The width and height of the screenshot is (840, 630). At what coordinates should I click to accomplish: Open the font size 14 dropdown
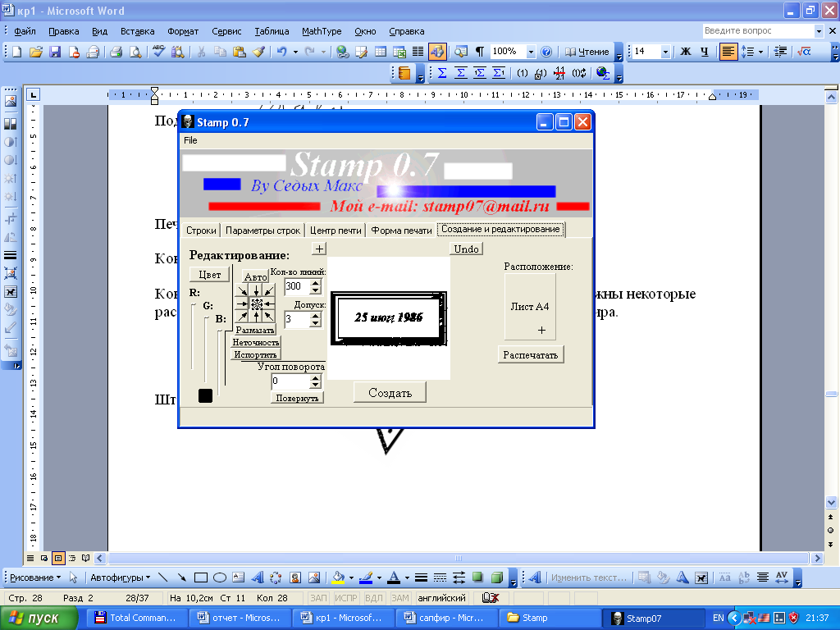point(665,52)
